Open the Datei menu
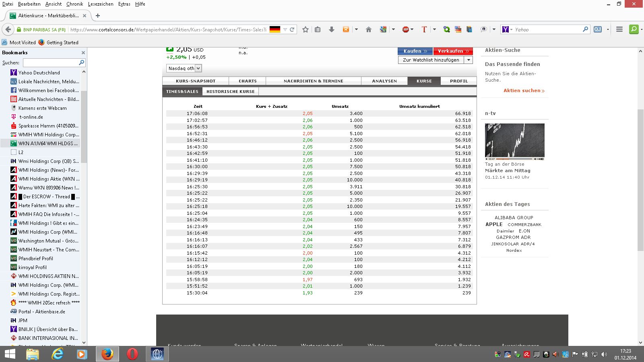 point(8,4)
